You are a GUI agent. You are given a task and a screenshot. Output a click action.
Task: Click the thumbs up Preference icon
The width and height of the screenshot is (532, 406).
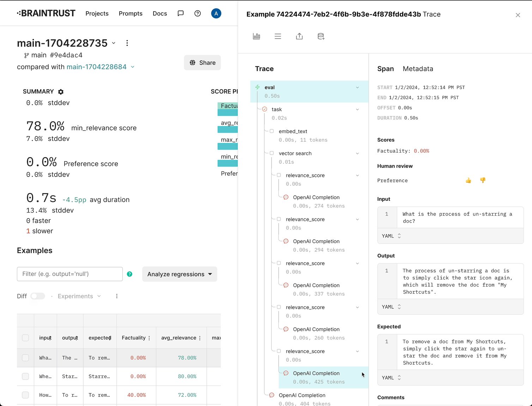click(468, 180)
